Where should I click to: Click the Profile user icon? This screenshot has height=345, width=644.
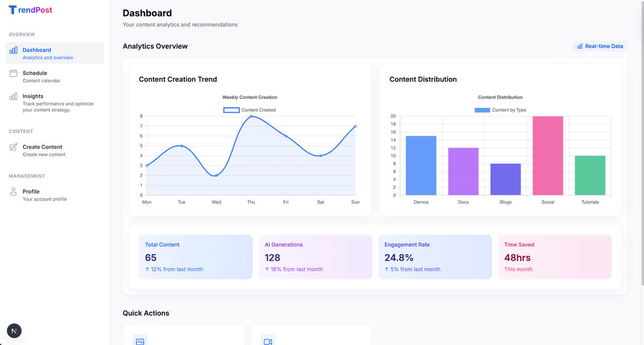pos(13,192)
